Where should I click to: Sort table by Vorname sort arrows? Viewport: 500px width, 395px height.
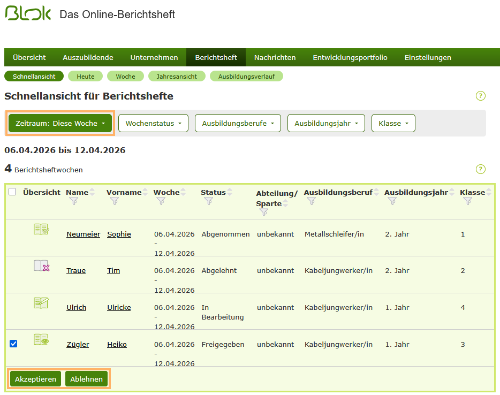pos(145,192)
